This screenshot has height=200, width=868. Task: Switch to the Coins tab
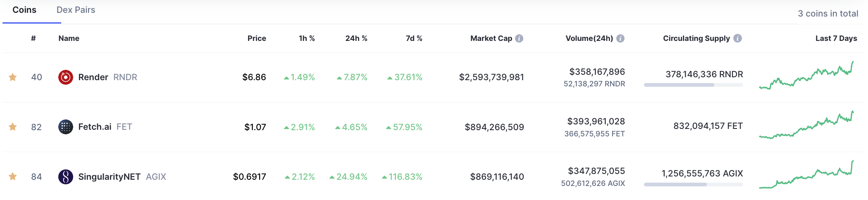tap(24, 10)
